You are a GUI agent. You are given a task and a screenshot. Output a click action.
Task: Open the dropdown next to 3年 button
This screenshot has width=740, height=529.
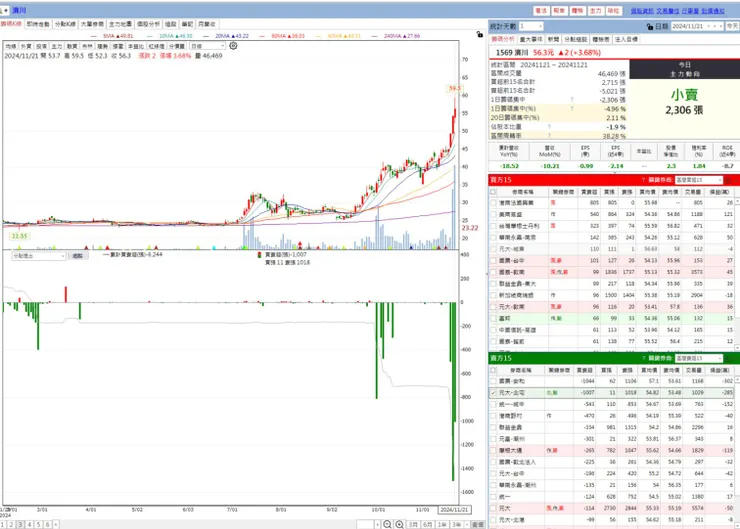467,524
